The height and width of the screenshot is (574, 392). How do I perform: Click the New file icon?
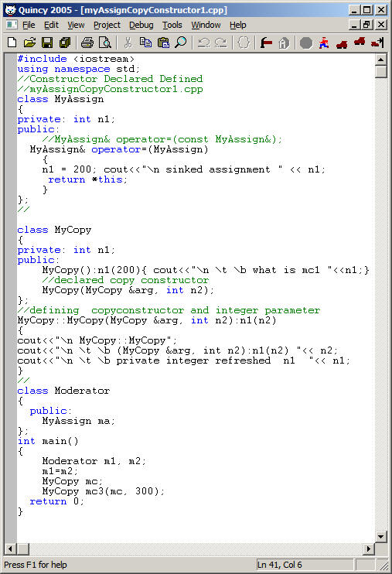[12, 43]
